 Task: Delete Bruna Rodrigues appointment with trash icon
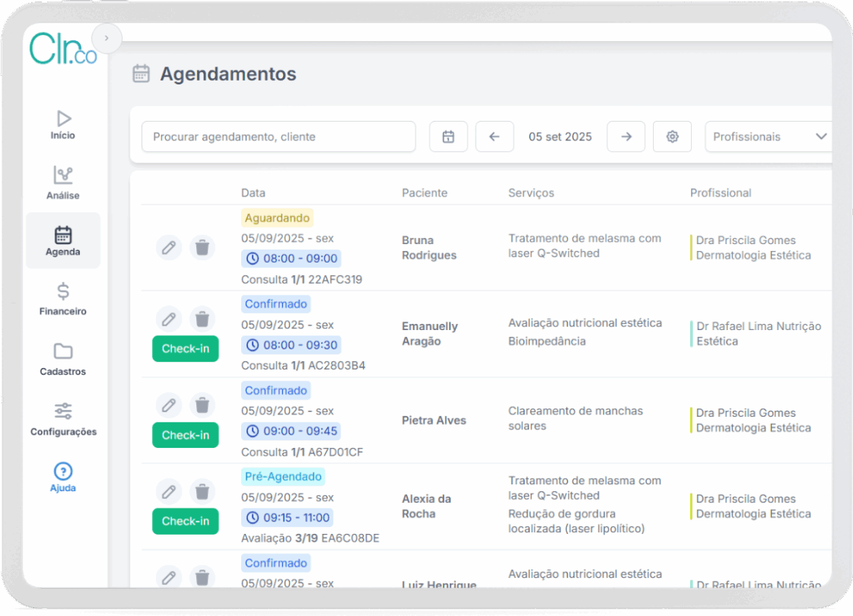202,248
